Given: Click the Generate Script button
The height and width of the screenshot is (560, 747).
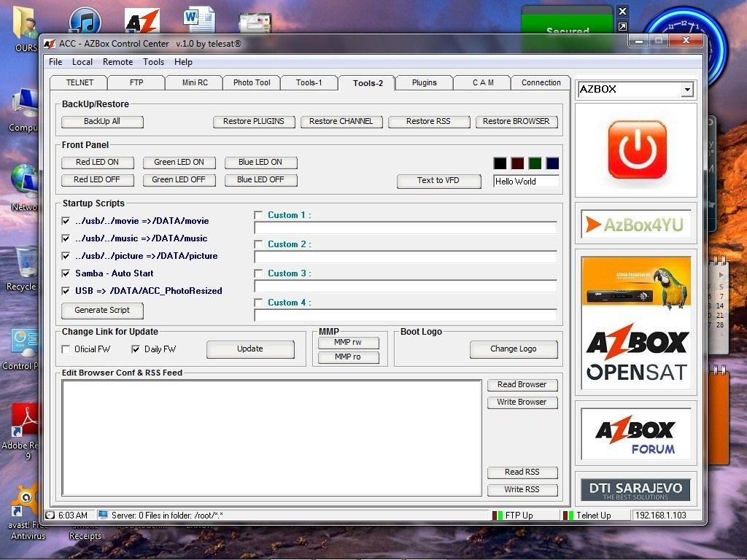Looking at the screenshot, I should (102, 310).
